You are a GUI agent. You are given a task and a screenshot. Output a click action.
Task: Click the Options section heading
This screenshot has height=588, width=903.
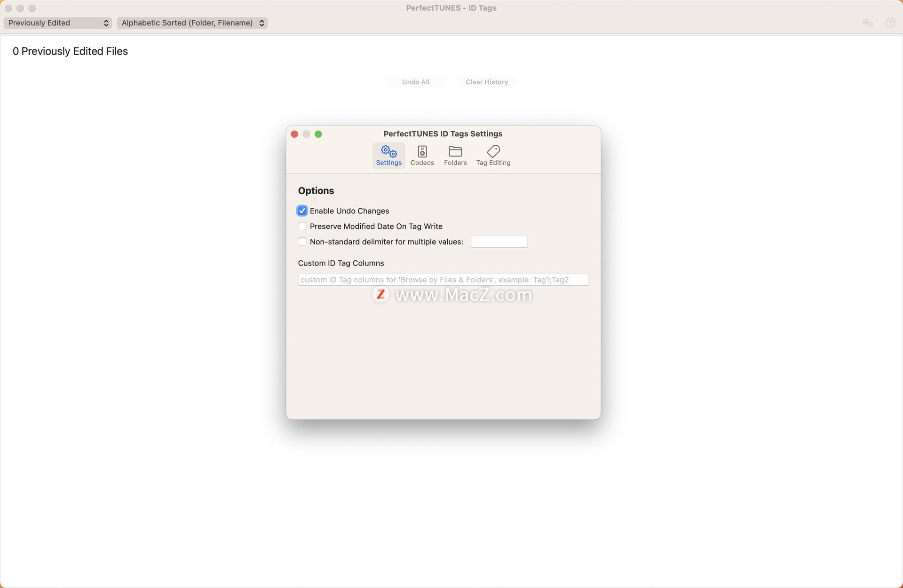tap(316, 191)
